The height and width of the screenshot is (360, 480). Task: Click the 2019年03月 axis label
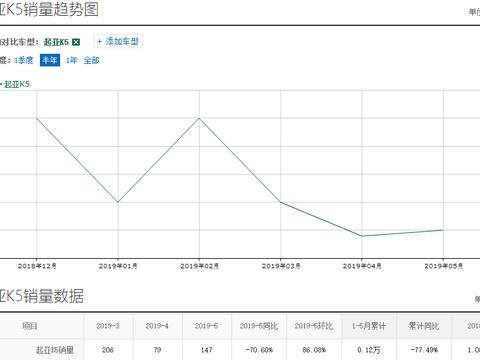point(281,266)
